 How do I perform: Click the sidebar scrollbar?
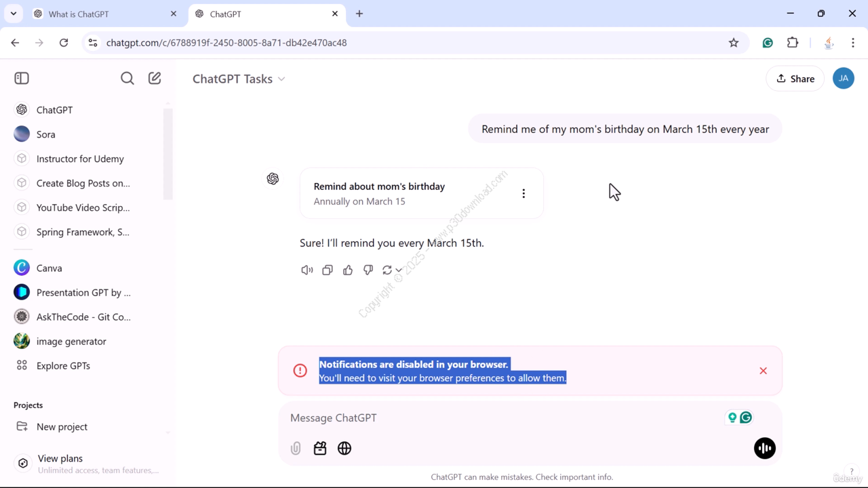coord(169,154)
